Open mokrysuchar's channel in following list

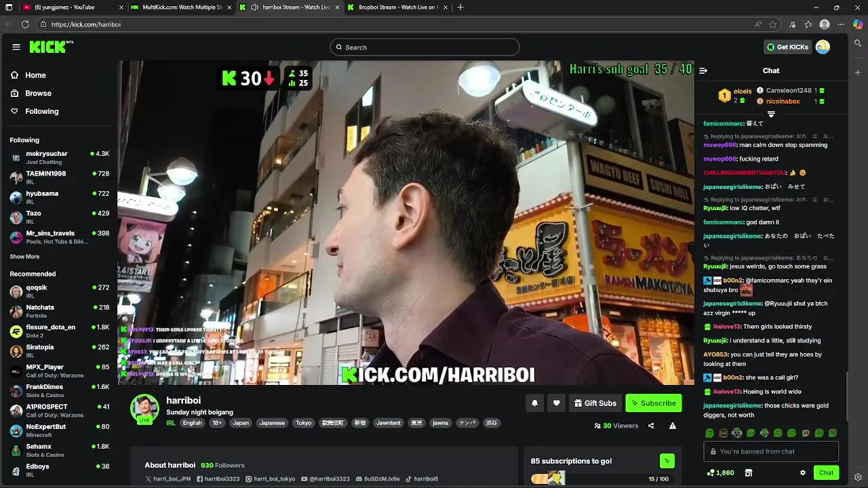(59, 157)
